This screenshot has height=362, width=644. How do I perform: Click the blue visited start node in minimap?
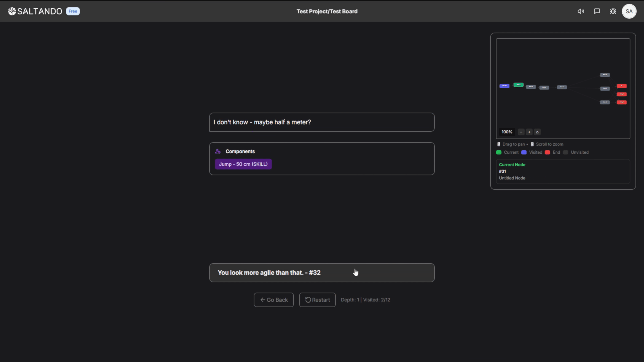point(504,86)
